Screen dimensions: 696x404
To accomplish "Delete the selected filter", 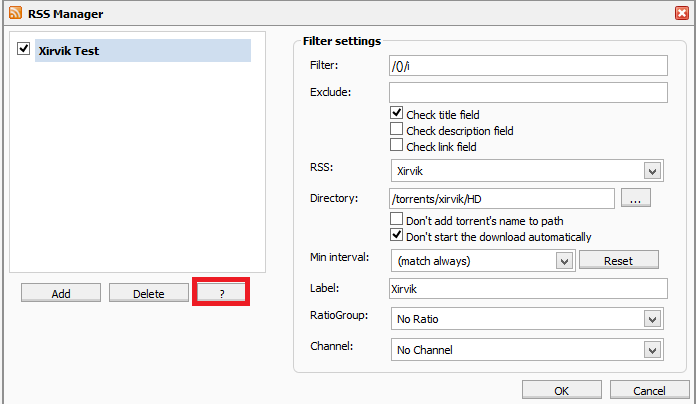I will [x=149, y=293].
